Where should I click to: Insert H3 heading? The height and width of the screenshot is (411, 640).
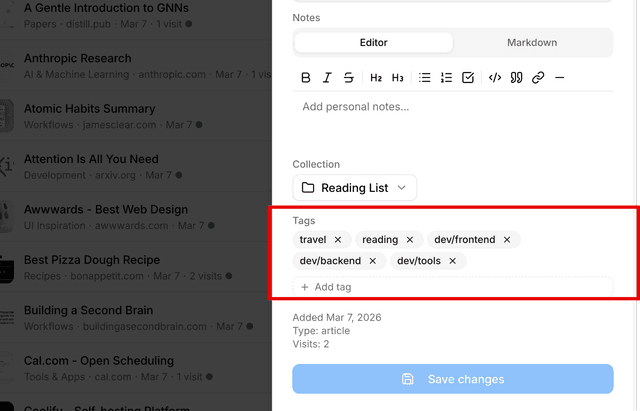coord(398,78)
